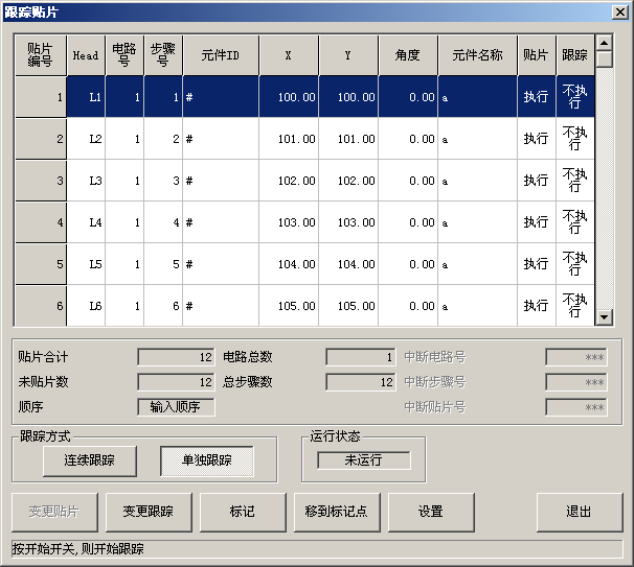Open the 设置 settings button
This screenshot has width=634, height=567.
pos(431,512)
